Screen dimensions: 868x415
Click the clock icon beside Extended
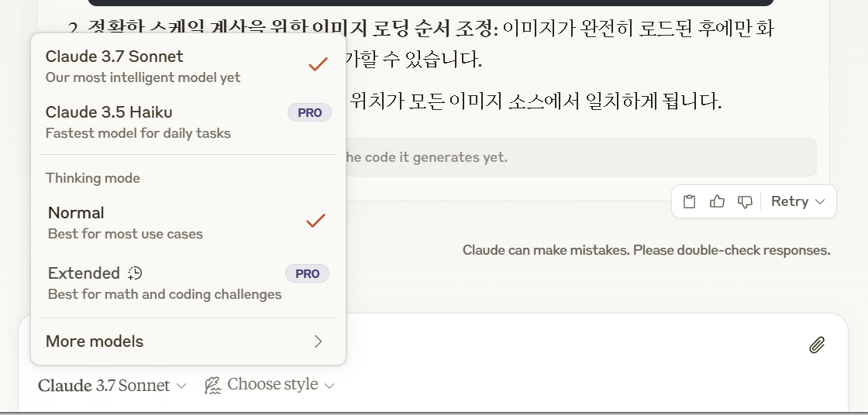point(135,273)
